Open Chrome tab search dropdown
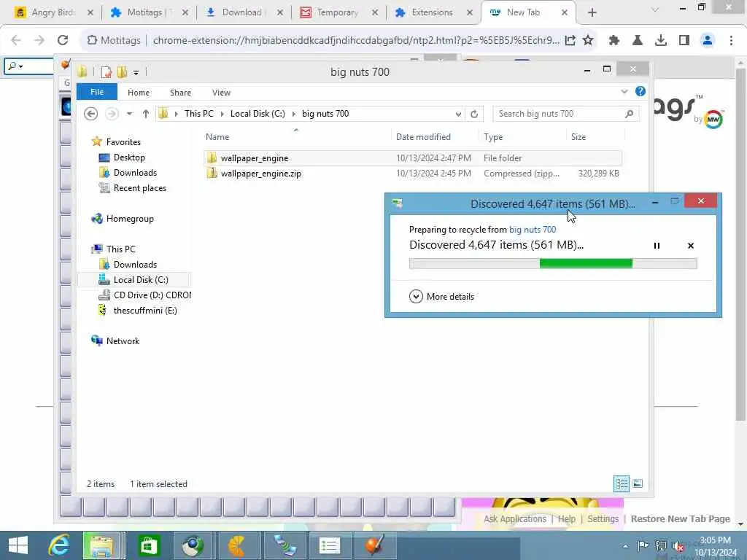This screenshot has width=747, height=560. [x=655, y=9]
